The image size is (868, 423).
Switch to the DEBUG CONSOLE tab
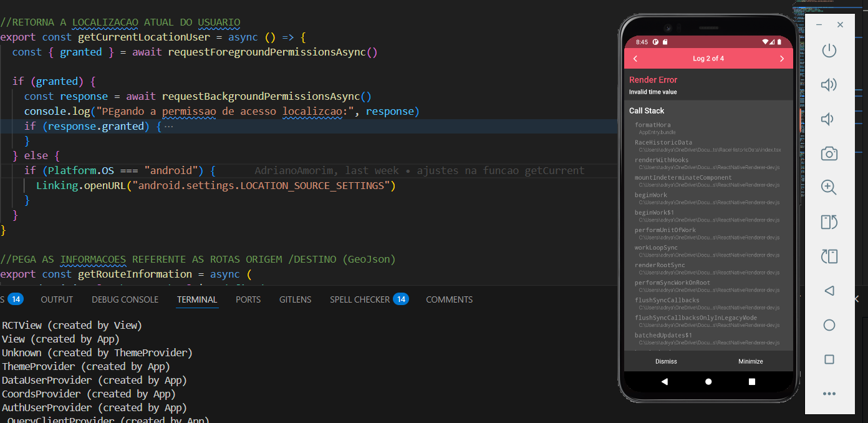(125, 299)
